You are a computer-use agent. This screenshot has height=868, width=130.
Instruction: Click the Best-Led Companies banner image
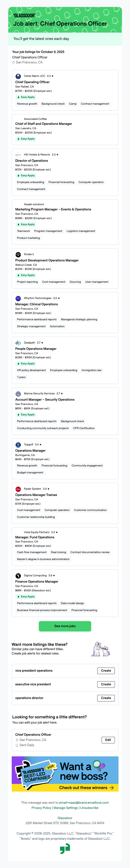point(65,774)
